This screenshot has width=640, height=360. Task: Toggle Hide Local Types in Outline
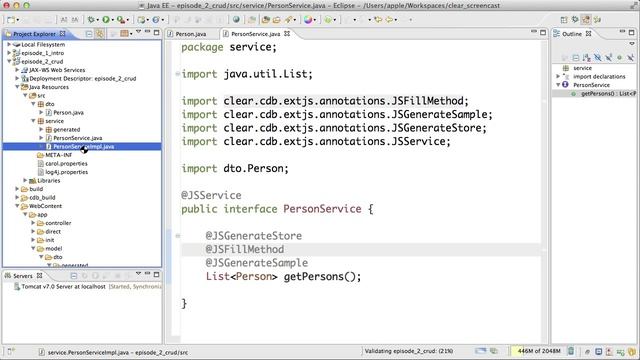pos(630,58)
